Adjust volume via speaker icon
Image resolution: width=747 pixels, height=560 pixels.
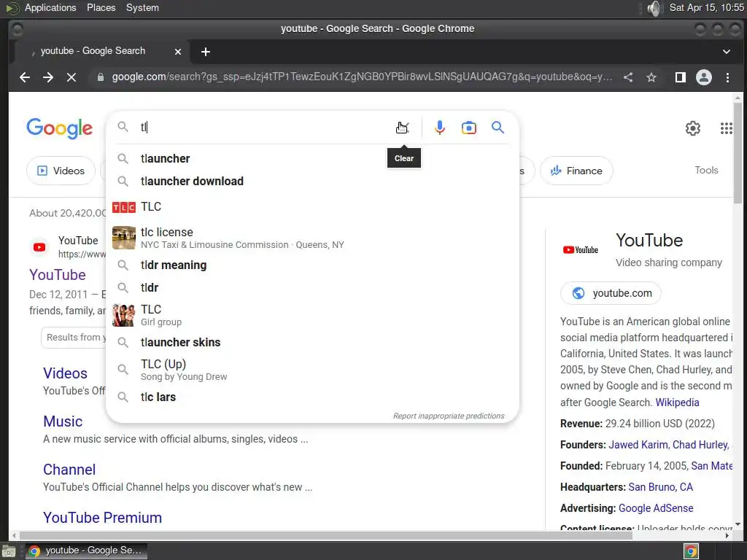[655, 8]
